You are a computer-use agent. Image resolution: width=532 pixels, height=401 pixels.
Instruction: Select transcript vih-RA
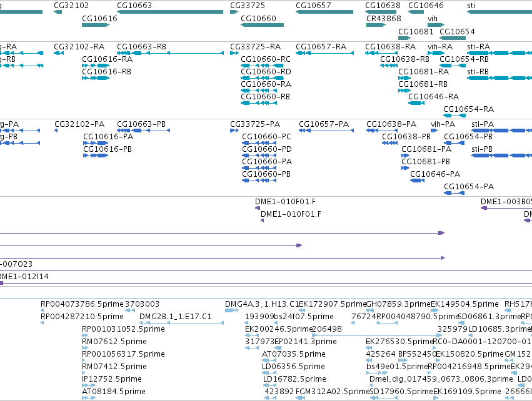[x=440, y=46]
